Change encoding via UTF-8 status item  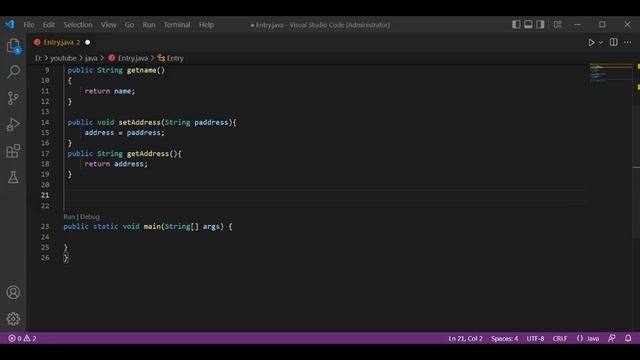pos(535,338)
